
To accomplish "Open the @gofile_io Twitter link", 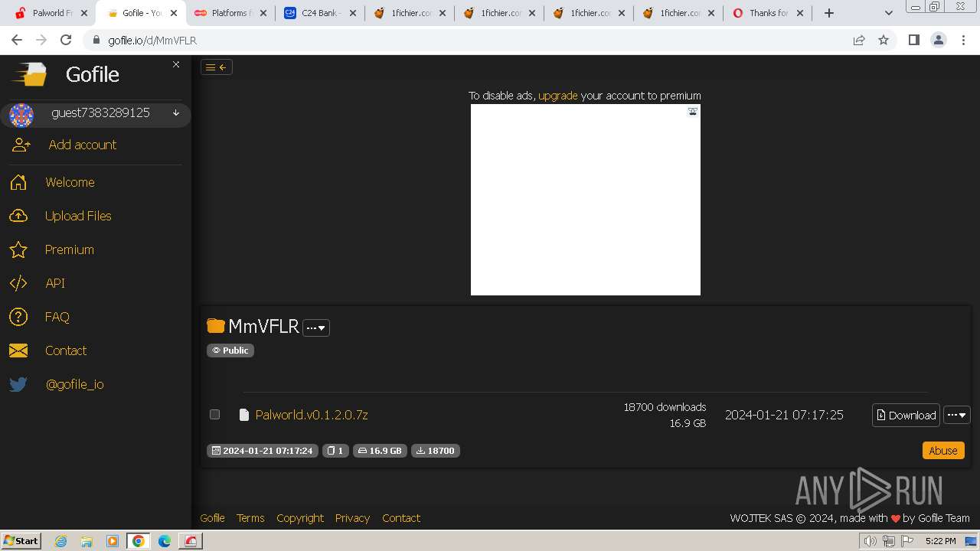I will tap(74, 384).
